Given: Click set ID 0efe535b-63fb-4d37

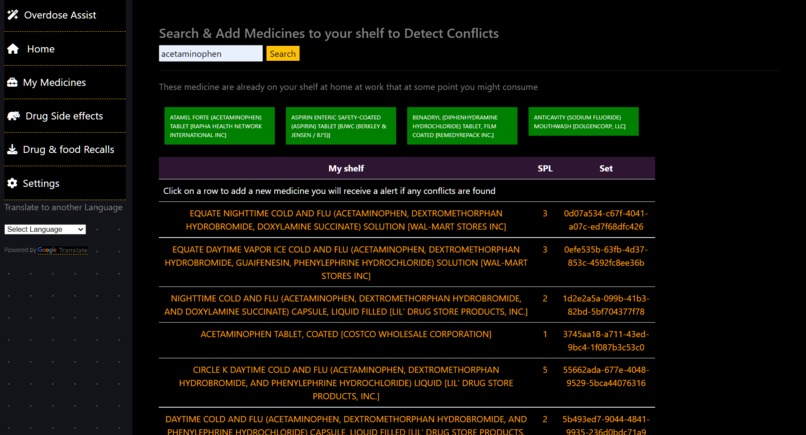Looking at the screenshot, I should (x=606, y=256).
